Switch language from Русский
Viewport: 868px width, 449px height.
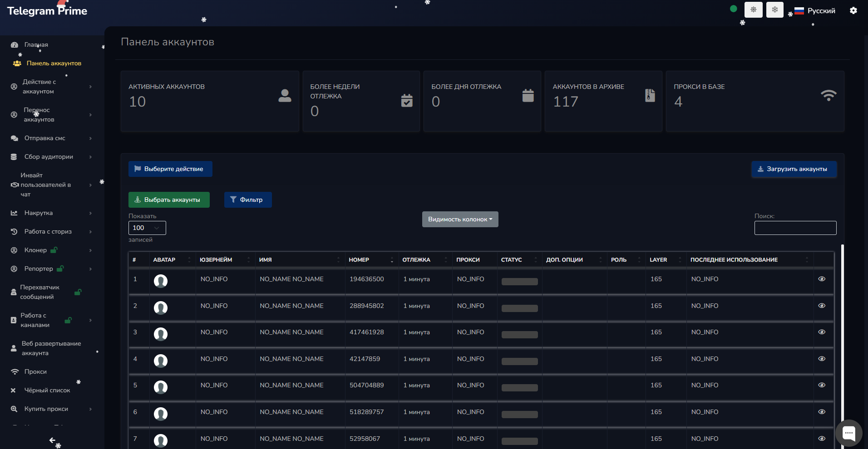tap(815, 11)
